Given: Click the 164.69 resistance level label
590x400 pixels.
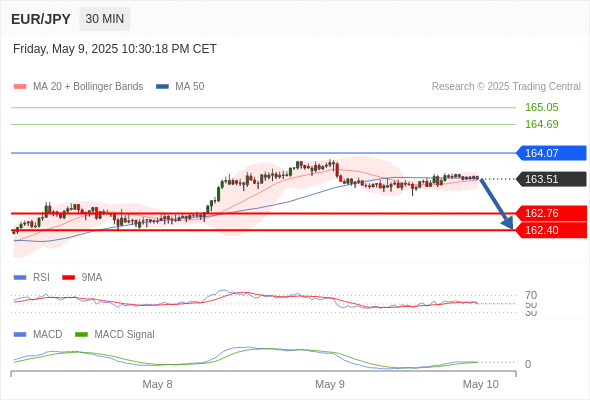Looking at the screenshot, I should coord(541,124).
